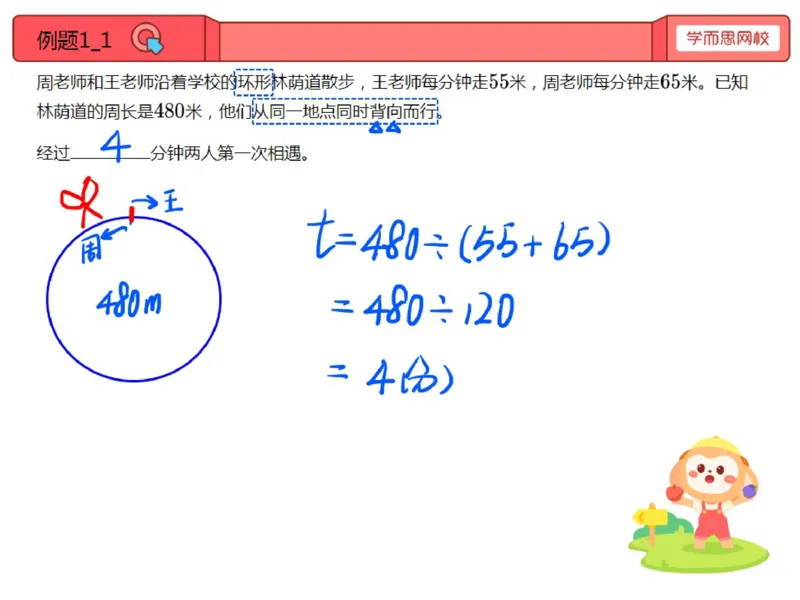Click the pointer icon beside 例题1_1

click(x=147, y=39)
